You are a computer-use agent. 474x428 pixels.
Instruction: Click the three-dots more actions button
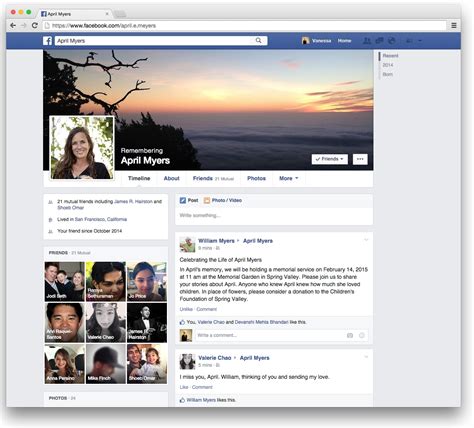(360, 159)
